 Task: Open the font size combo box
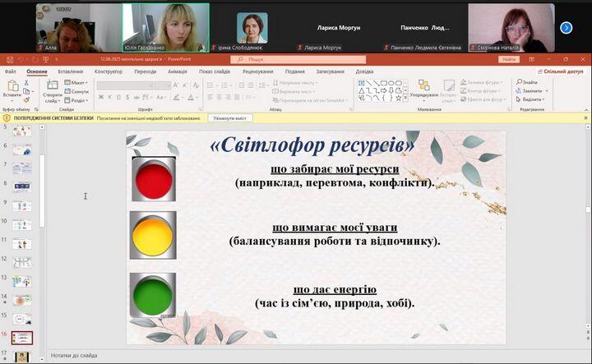[163, 85]
